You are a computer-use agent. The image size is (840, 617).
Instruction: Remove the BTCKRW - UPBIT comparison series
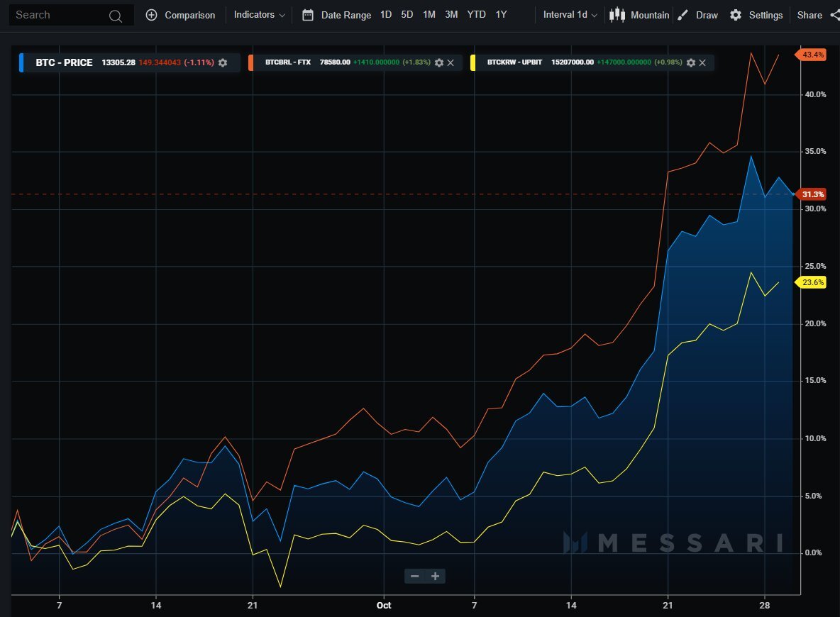click(x=702, y=62)
